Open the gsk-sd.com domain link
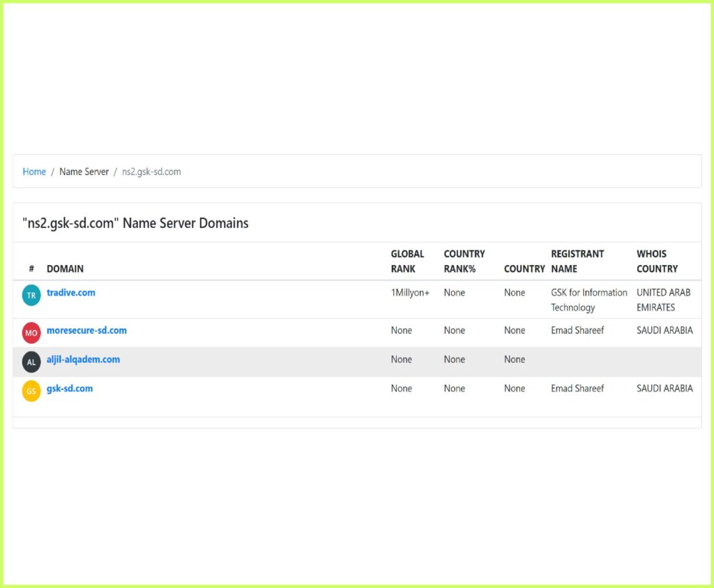The height and width of the screenshot is (588, 714). (70, 389)
